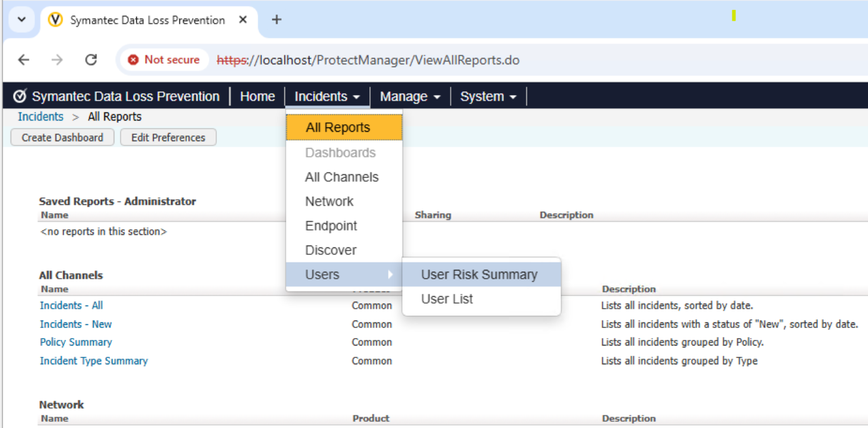The width and height of the screenshot is (868, 428).
Task: Expand the System dropdown menu
Action: [488, 97]
